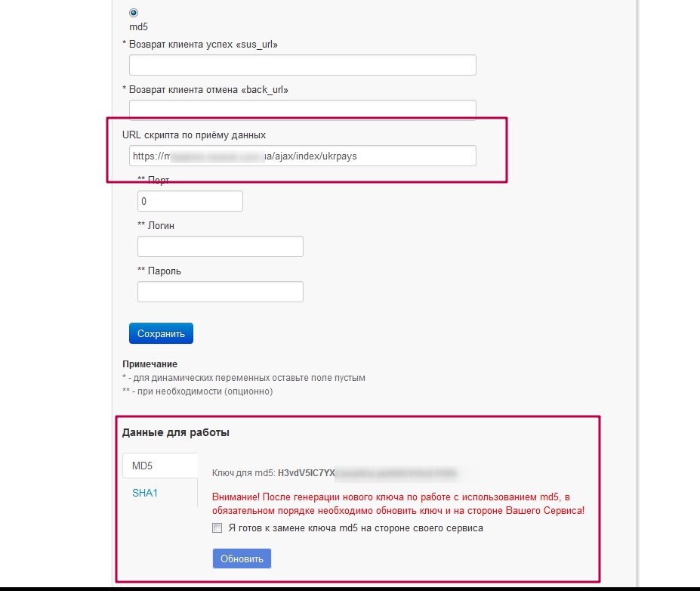Click the sus_url success return field
Image resolution: width=700 pixels, height=591 pixels.
coord(302,65)
